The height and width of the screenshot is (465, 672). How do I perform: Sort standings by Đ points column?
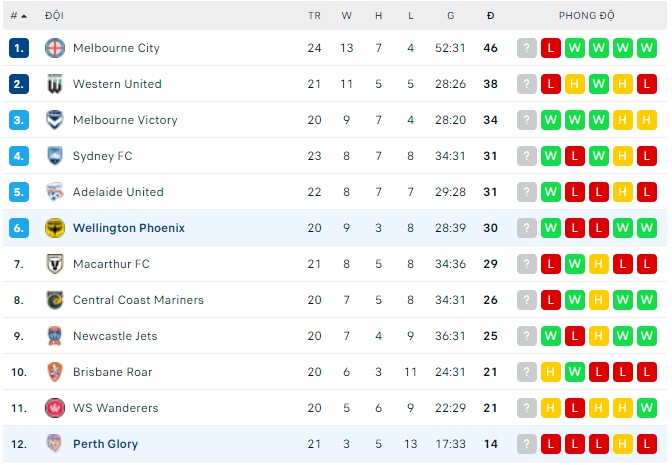[490, 16]
